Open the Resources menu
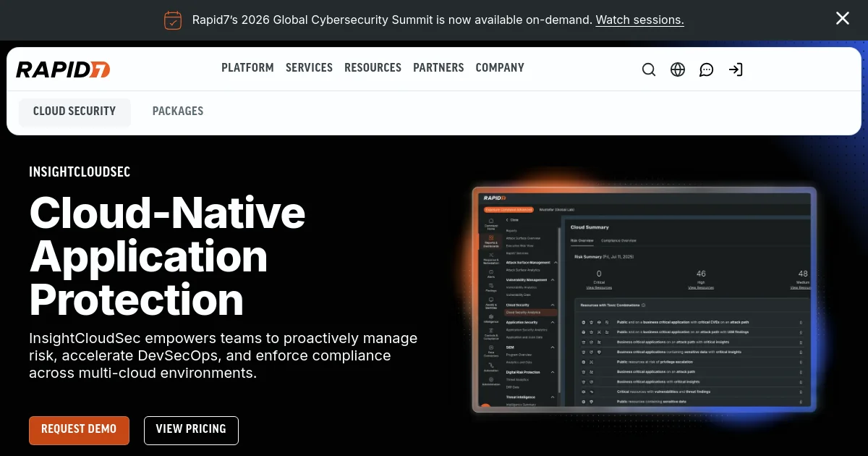 pyautogui.click(x=373, y=68)
